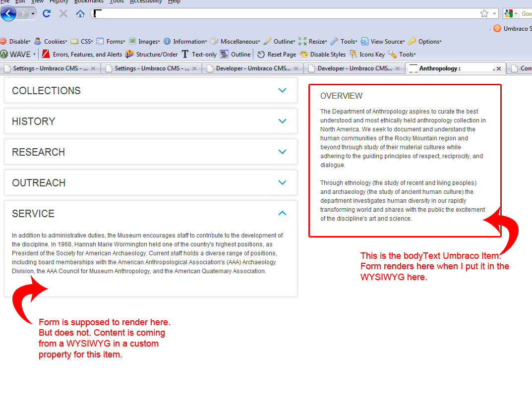
Task: Open WAVE Errors, Features, and Alerts
Action: [x=82, y=55]
